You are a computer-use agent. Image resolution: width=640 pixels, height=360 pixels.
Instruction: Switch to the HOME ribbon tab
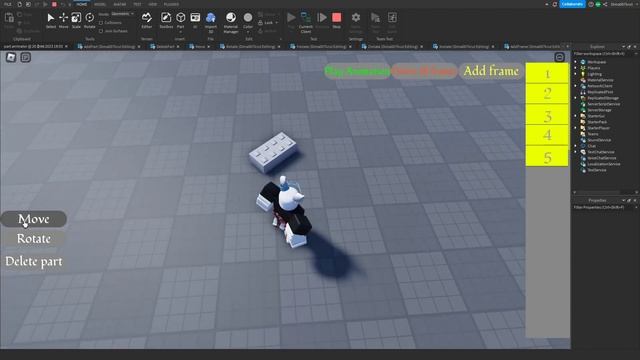point(82,4)
